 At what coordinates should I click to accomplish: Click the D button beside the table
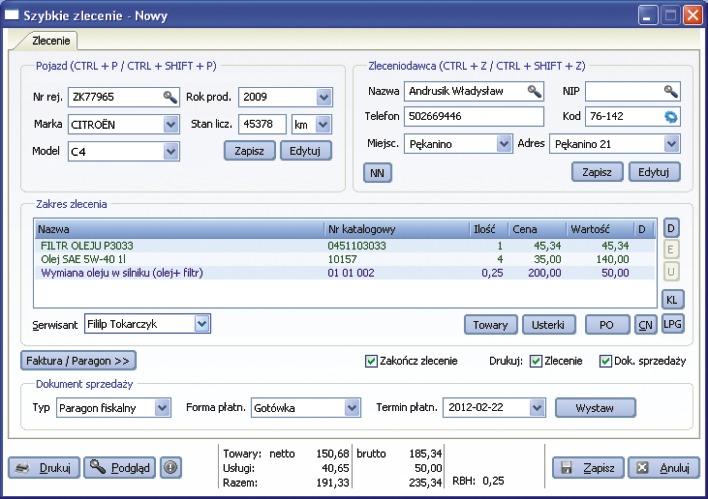coord(671,229)
